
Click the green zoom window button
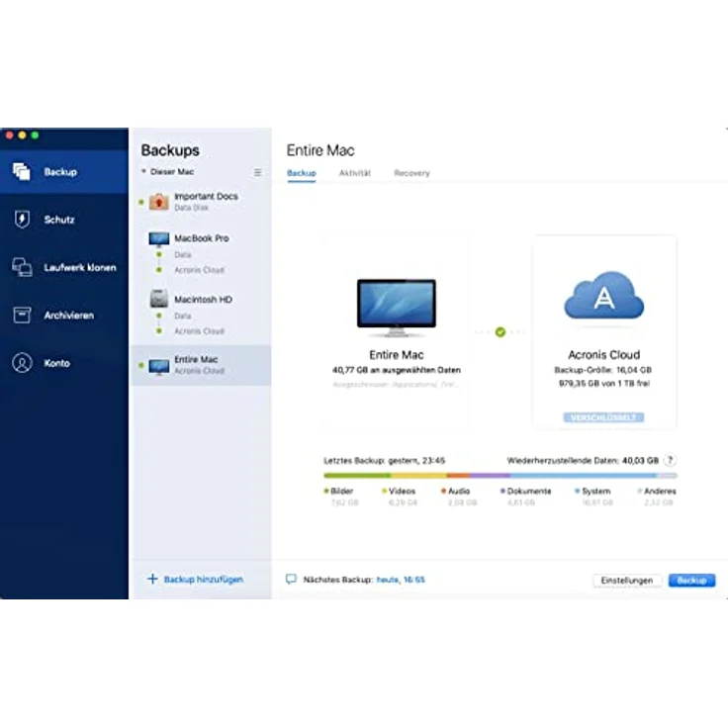coord(35,136)
